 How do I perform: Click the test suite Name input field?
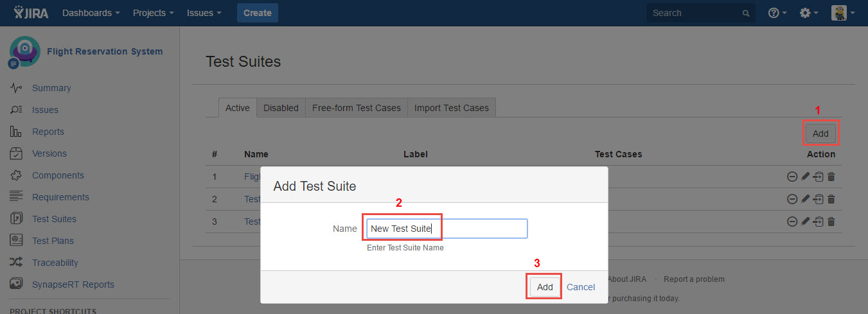447,229
